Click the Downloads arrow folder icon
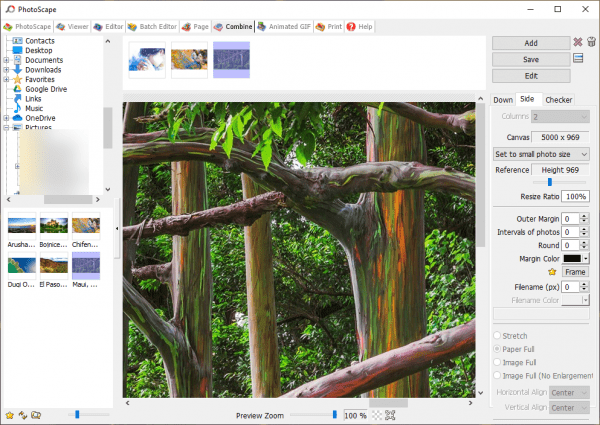 17,70
